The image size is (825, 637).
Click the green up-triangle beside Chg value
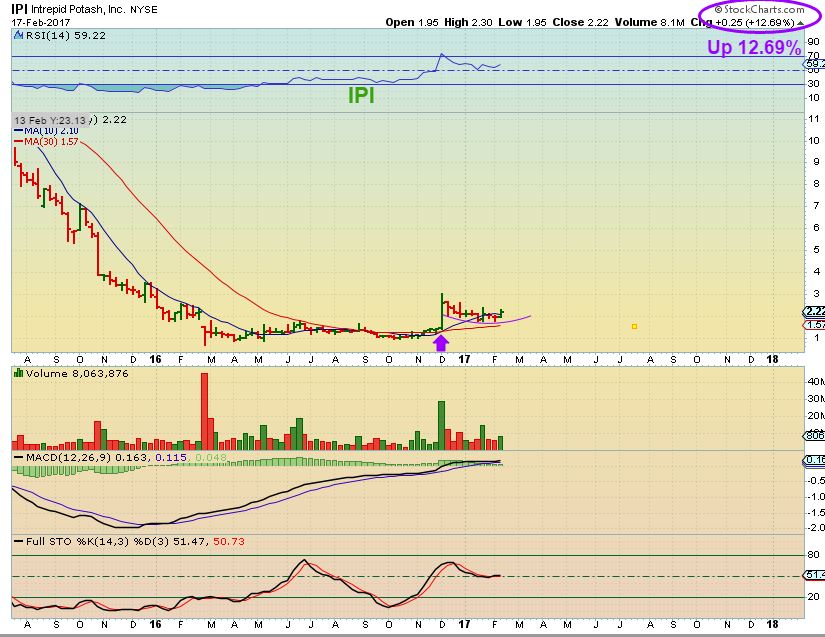coord(800,23)
